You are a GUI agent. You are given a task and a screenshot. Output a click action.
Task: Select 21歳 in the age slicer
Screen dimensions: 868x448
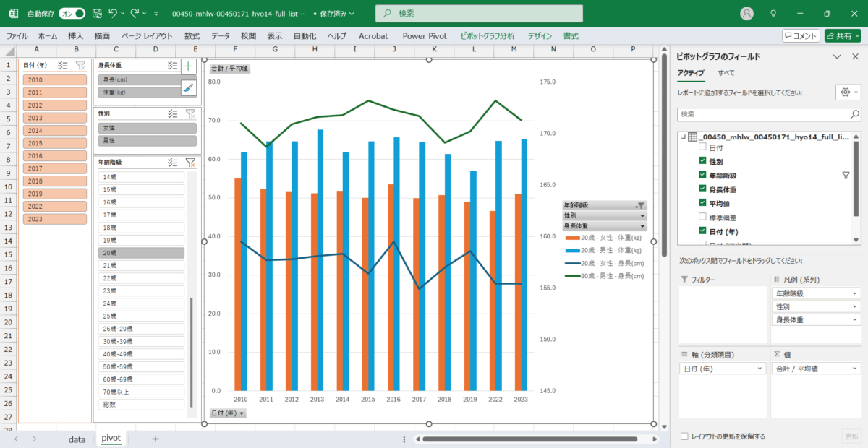[141, 265]
